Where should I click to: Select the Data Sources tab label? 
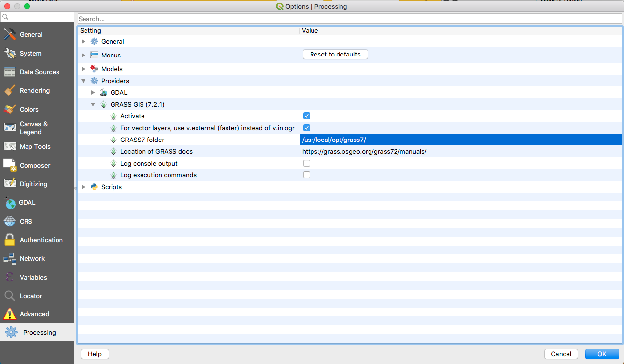[x=39, y=72]
